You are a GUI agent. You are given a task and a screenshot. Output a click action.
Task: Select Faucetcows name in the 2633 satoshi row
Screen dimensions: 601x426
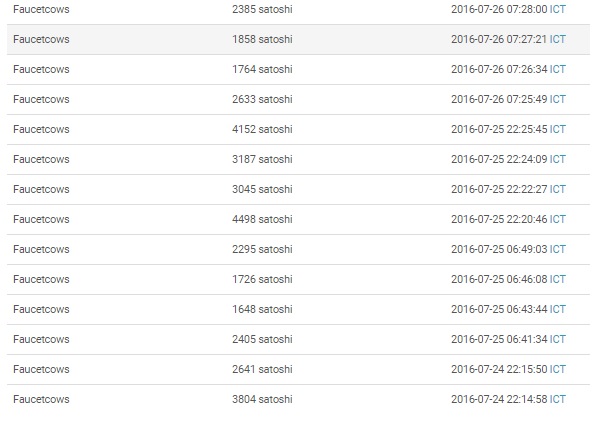(41, 99)
